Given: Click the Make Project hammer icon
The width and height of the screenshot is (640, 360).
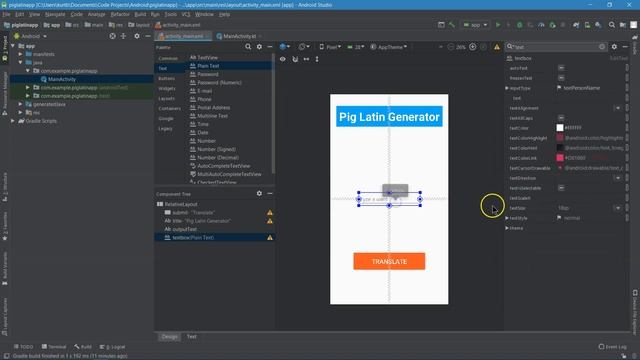Looking at the screenshot, I should click(x=452, y=25).
